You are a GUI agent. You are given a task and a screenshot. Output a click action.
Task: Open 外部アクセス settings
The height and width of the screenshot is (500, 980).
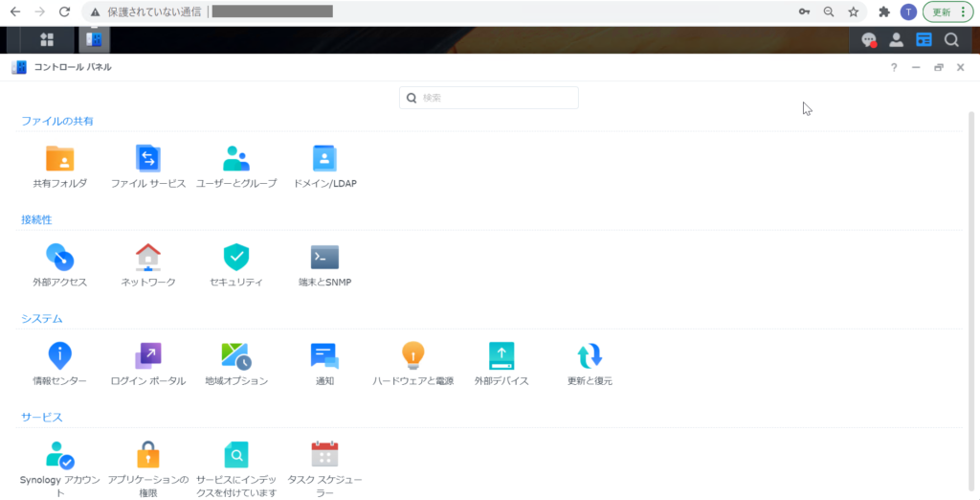click(59, 258)
